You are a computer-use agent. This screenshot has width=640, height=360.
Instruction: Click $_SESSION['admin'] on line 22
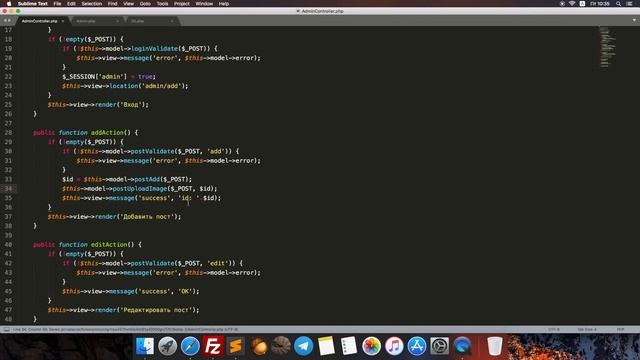[95, 76]
